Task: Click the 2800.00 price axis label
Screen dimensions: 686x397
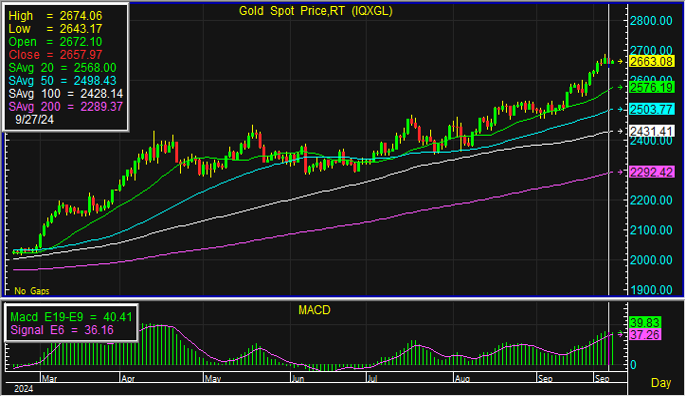Action: (651, 21)
